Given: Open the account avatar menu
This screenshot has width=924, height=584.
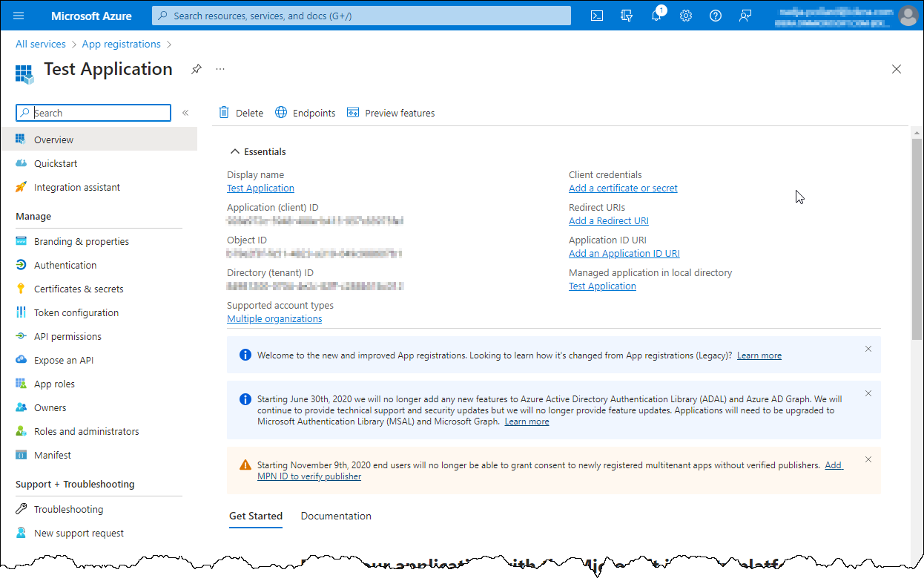Looking at the screenshot, I should click(x=907, y=16).
